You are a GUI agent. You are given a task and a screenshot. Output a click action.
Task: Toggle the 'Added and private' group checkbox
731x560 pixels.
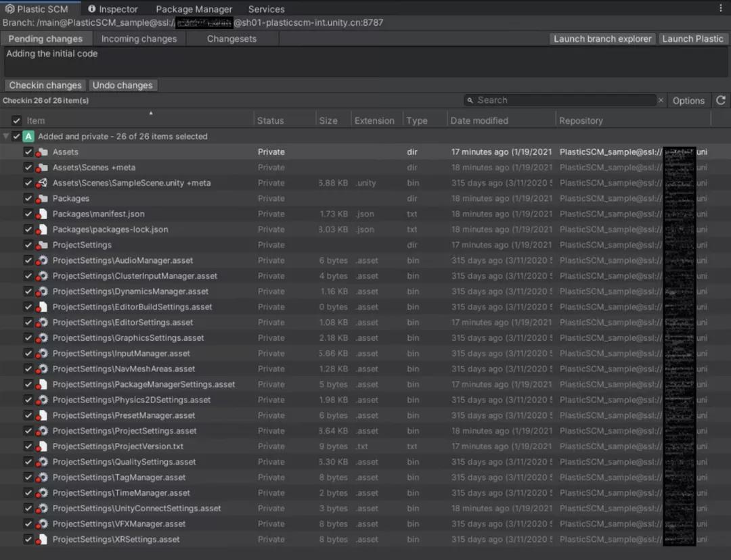coord(16,136)
